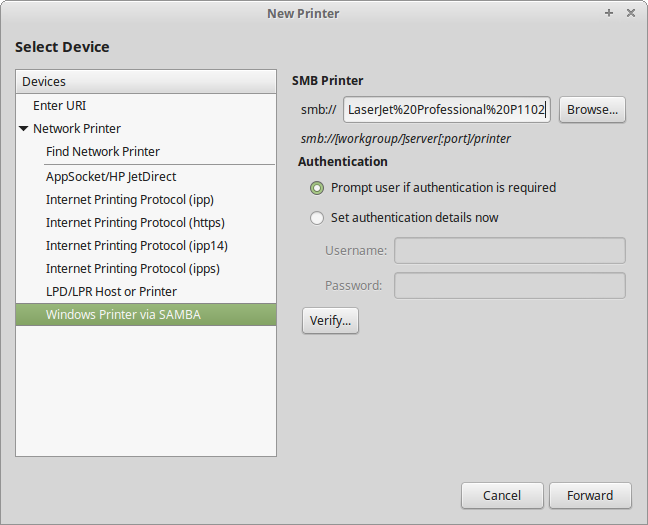The width and height of the screenshot is (648, 525).
Task: Collapse the Network Printer tree arrow
Action: click(24, 129)
